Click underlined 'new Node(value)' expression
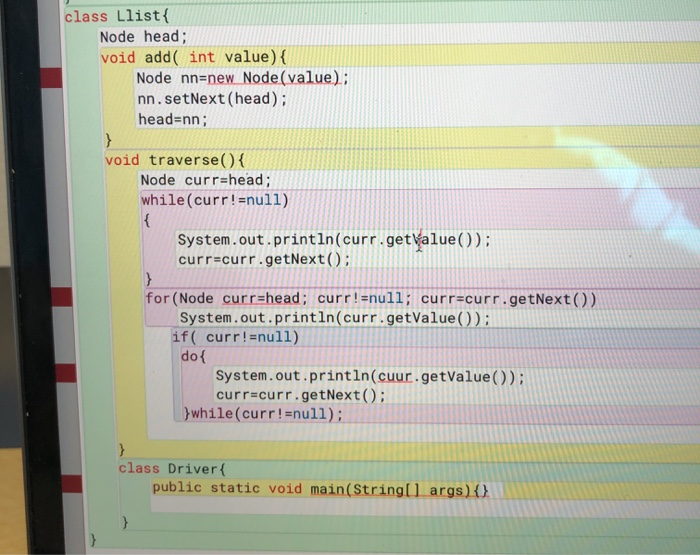The image size is (700, 555). 274,78
